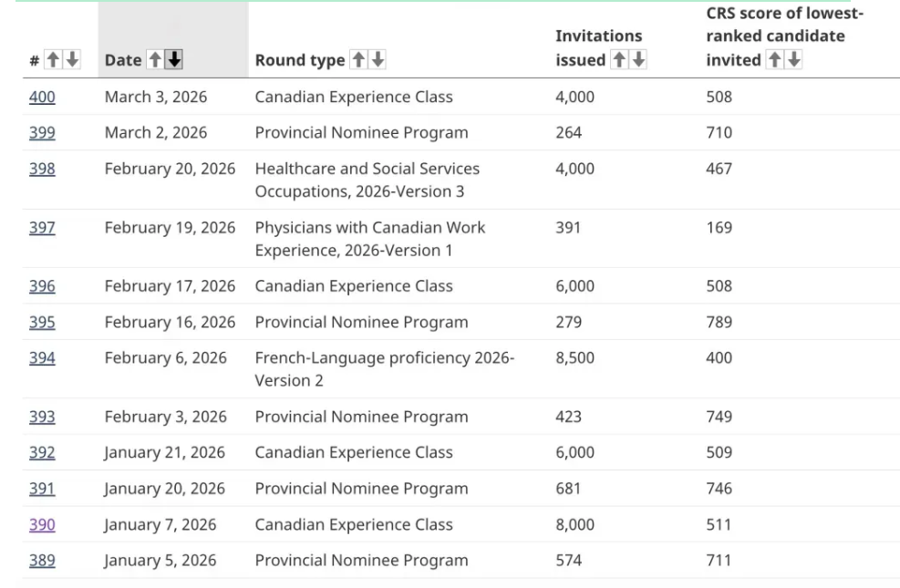900x588 pixels.
Task: Sort CRS score descending arrow
Action: point(793,60)
